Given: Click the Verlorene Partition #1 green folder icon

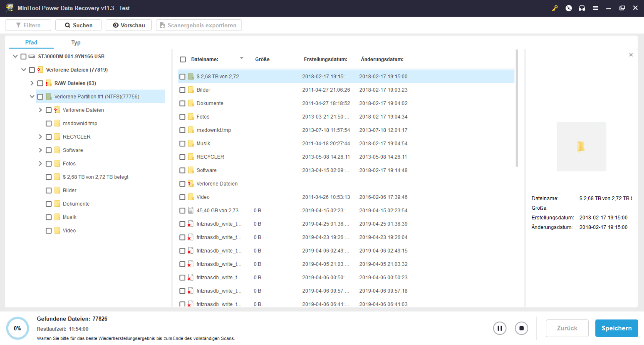Looking at the screenshot, I should point(48,96).
